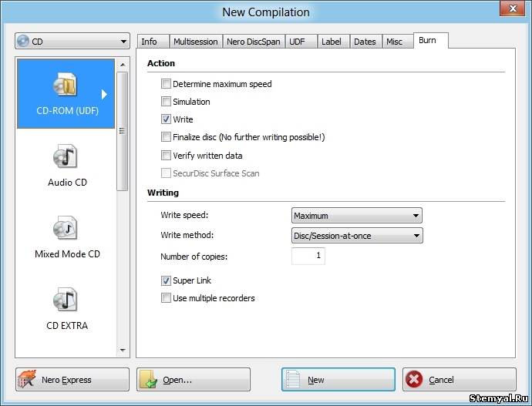Switch to the Misc tab
The width and height of the screenshot is (532, 406).
(x=398, y=42)
